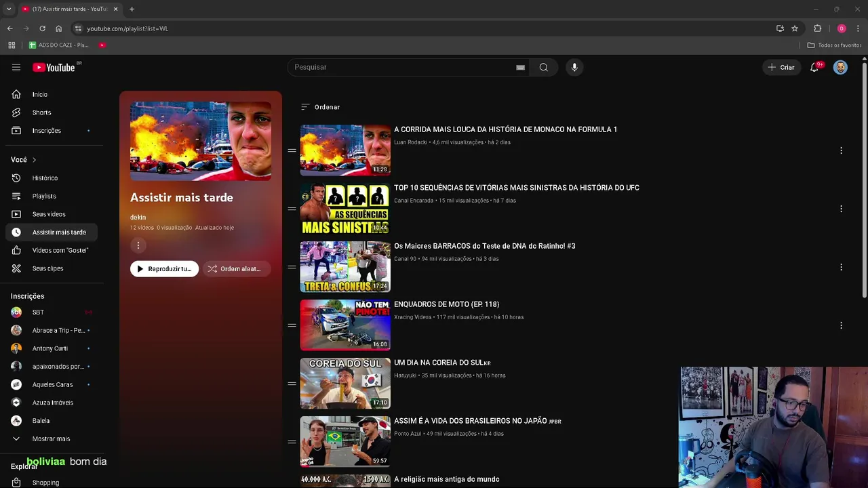The width and height of the screenshot is (868, 488).
Task: Open the ADS DO CAZE bookmark
Action: tap(59, 45)
